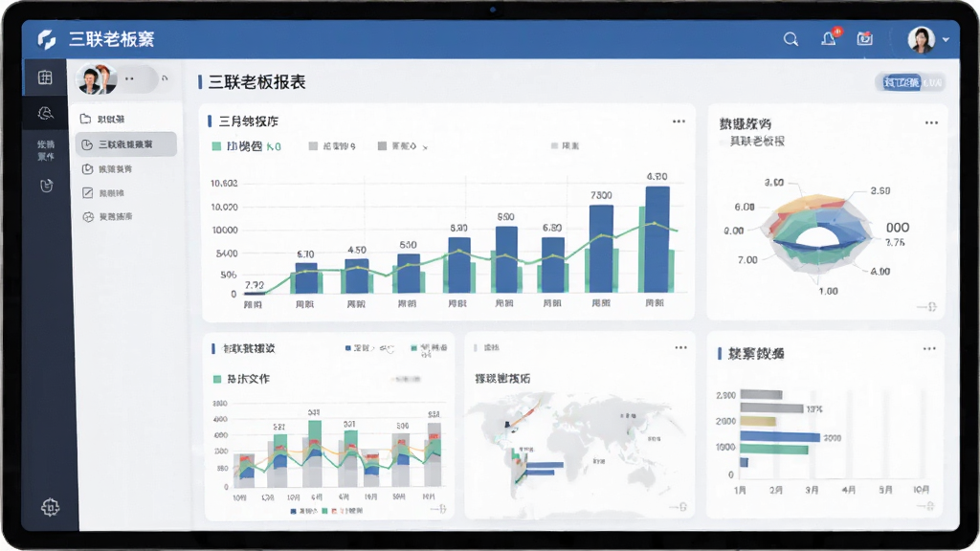The height and width of the screenshot is (551, 980).
Task: Click the long blue horizontal bar
Action: tap(780, 436)
